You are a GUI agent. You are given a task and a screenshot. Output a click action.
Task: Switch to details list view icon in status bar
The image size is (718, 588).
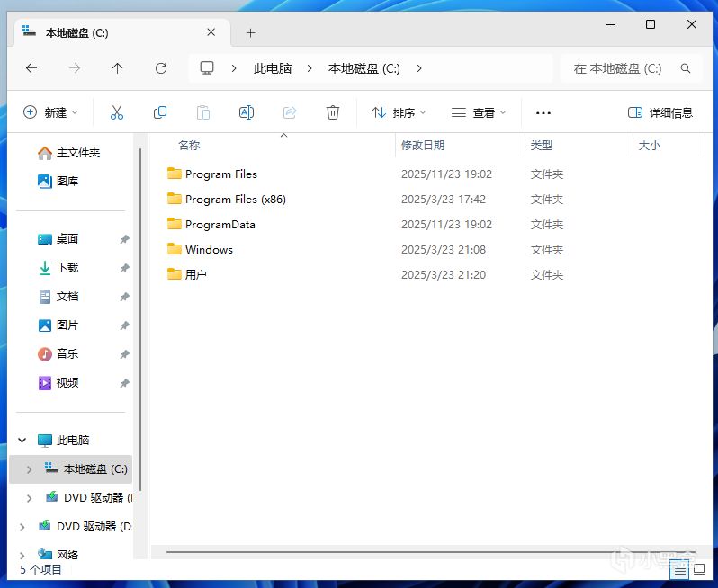[680, 570]
